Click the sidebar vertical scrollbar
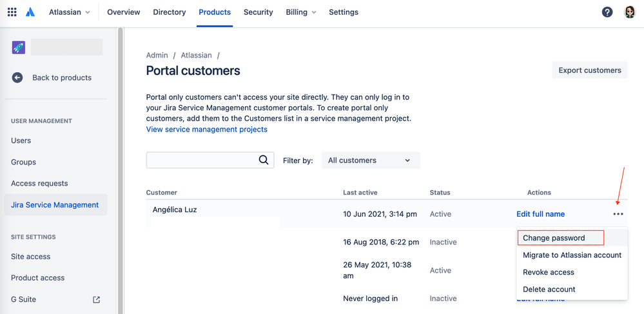The image size is (644, 314). (x=121, y=171)
